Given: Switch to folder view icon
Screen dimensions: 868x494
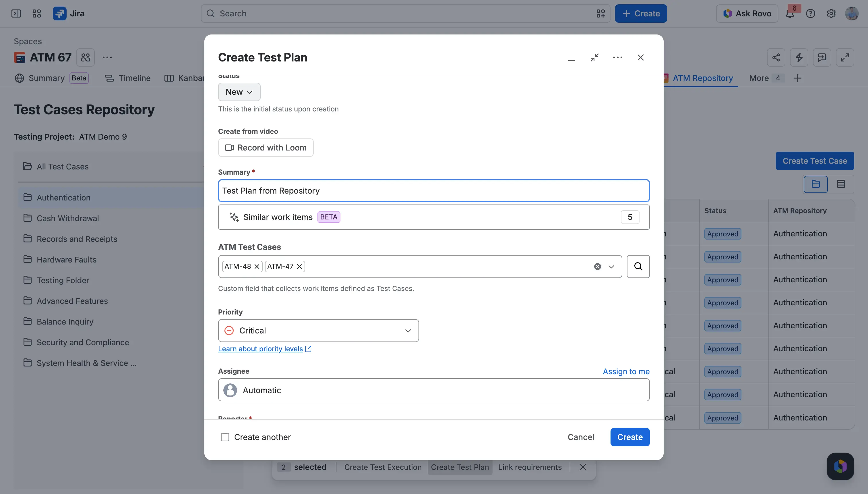Looking at the screenshot, I should [x=815, y=184].
